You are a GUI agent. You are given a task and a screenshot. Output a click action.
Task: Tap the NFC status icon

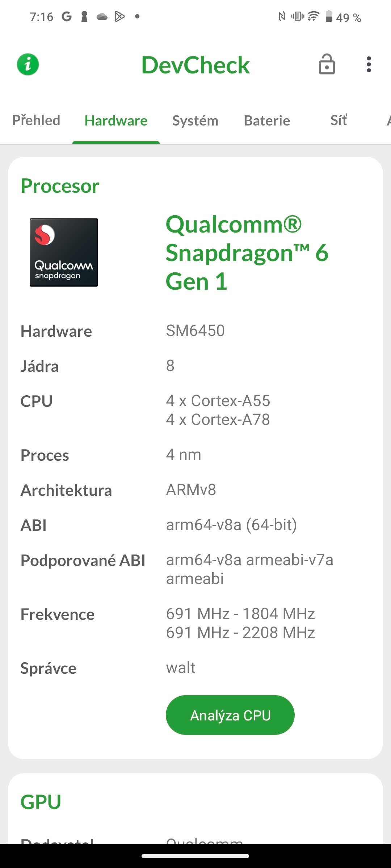pyautogui.click(x=282, y=16)
